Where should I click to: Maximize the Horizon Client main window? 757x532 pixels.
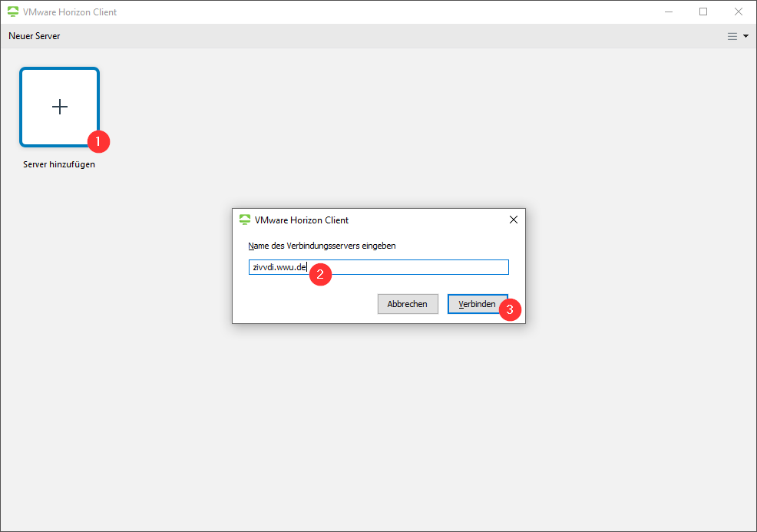point(703,12)
